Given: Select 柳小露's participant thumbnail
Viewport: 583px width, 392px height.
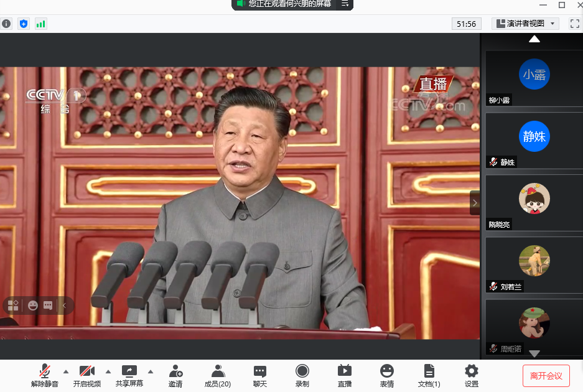Looking at the screenshot, I should click(x=534, y=78).
